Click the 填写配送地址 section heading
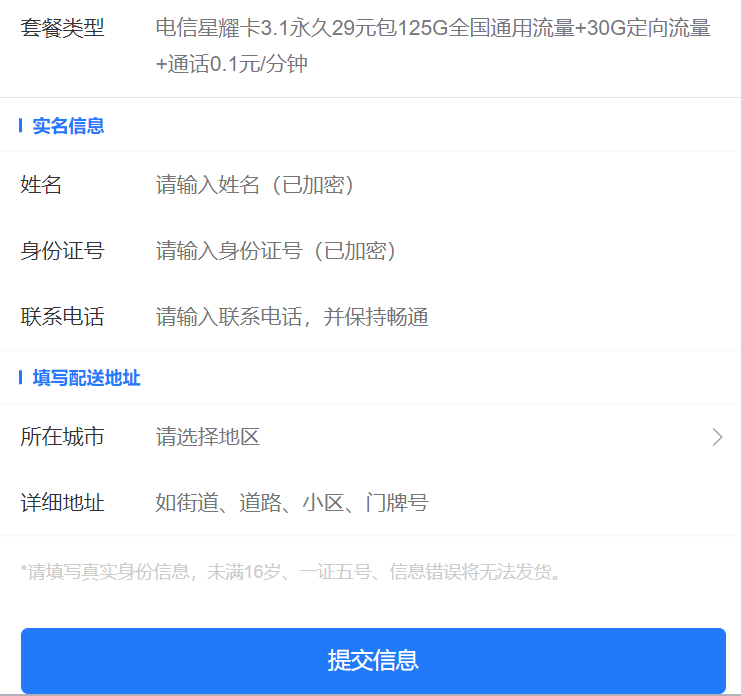This screenshot has width=741, height=696. (86, 378)
